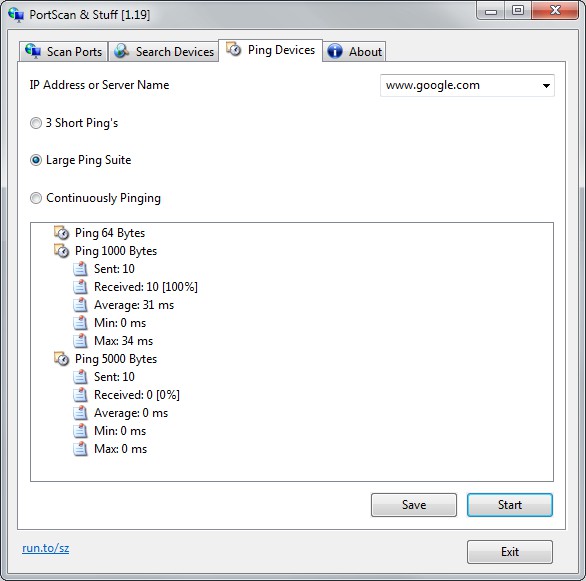Click the note icon beside Max: 34 ms
586x581 pixels.
point(80,340)
